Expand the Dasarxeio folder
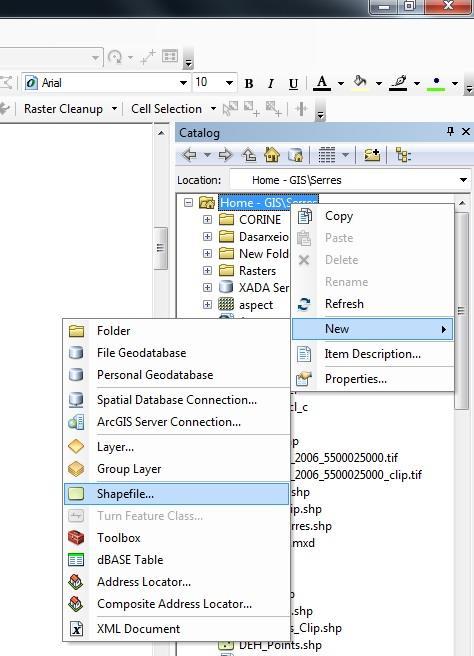 (x=207, y=237)
